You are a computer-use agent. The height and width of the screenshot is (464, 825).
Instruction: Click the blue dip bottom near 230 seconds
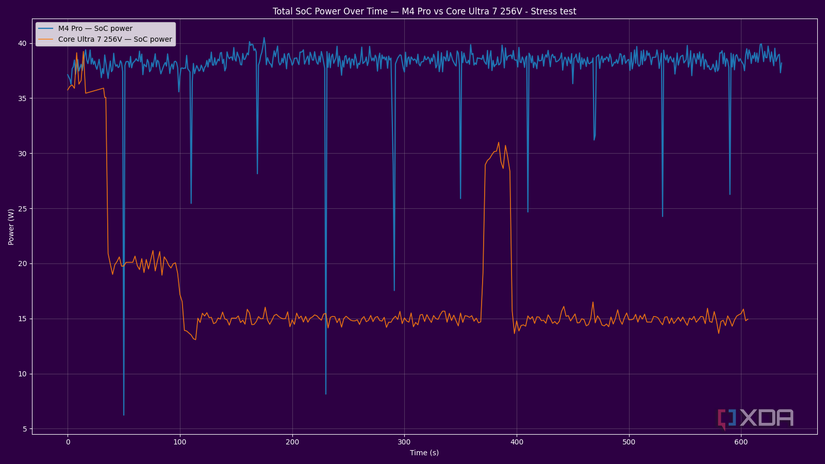pos(326,393)
